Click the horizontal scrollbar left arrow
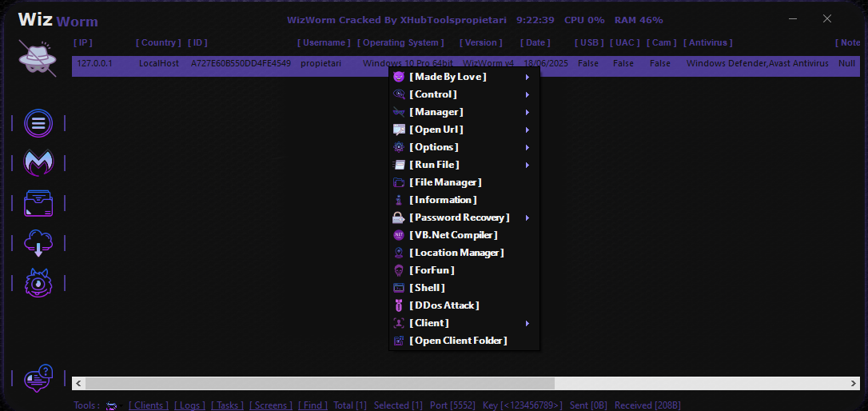868x411 pixels. (78, 383)
